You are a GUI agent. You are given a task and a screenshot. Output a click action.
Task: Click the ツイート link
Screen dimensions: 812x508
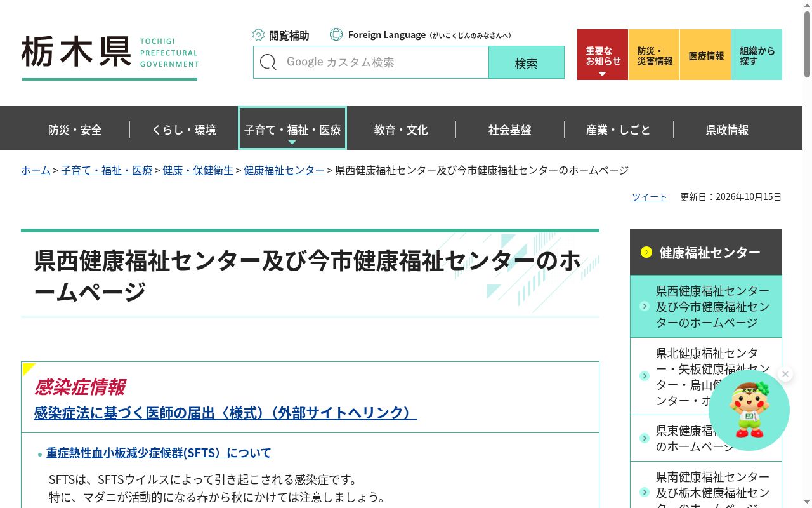coord(650,197)
